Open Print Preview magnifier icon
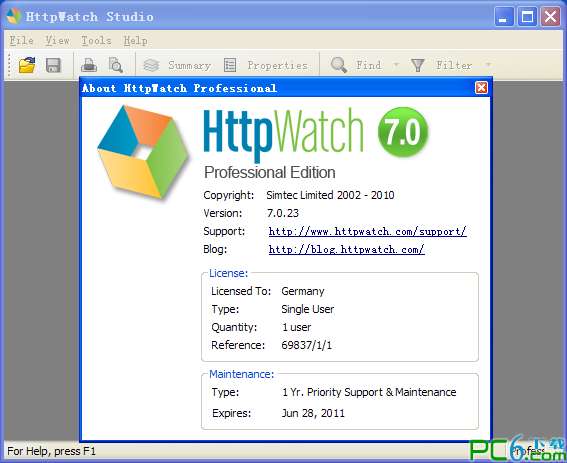The image size is (567, 463). tap(116, 65)
